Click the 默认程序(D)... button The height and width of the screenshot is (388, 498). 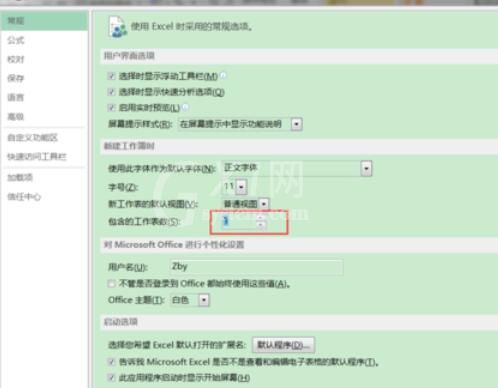click(283, 345)
